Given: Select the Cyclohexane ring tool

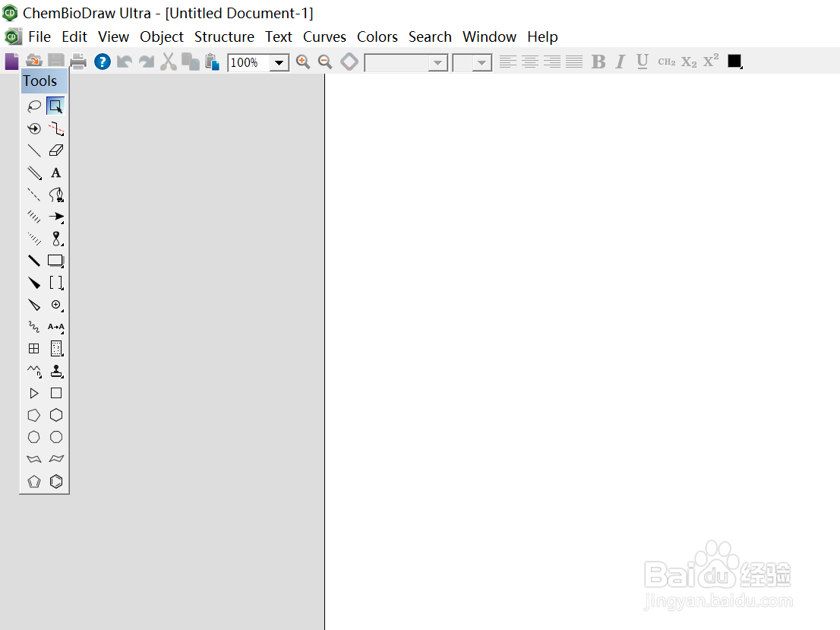Looking at the screenshot, I should click(x=55, y=415).
